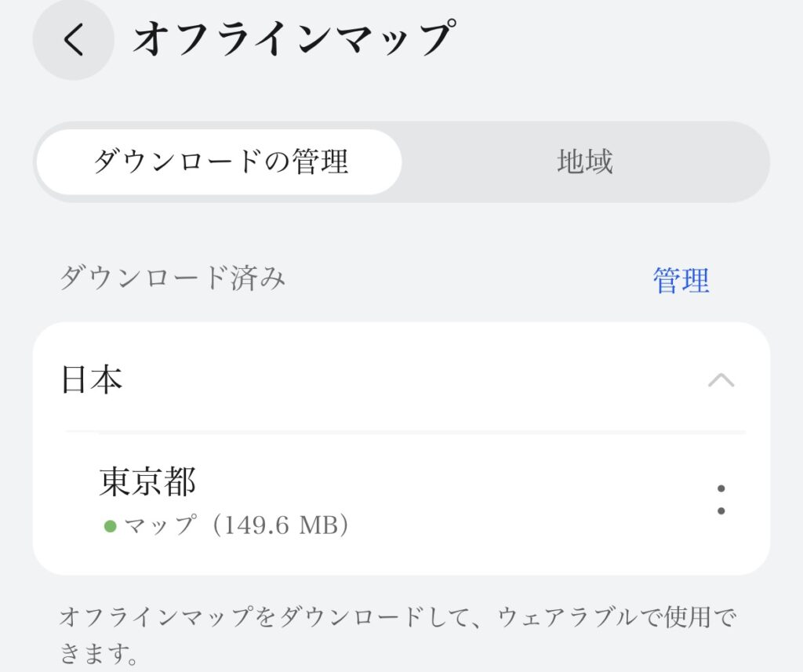This screenshot has width=803, height=672.
Task: Click the green status dot beside マップ
Action: click(x=111, y=526)
